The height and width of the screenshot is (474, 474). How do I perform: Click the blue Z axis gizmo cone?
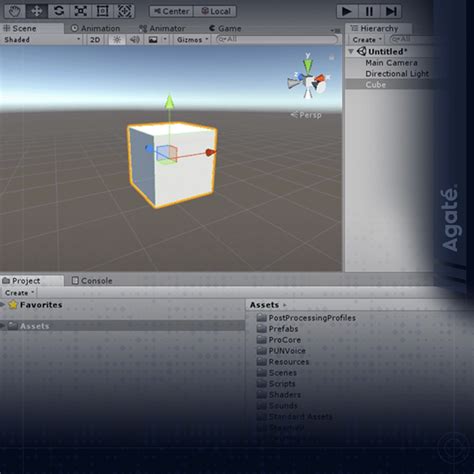pyautogui.click(x=301, y=77)
